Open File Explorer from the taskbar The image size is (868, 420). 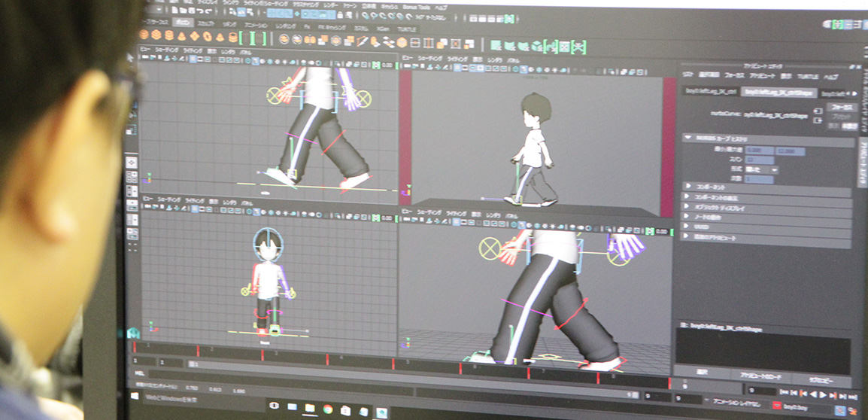tap(309, 408)
